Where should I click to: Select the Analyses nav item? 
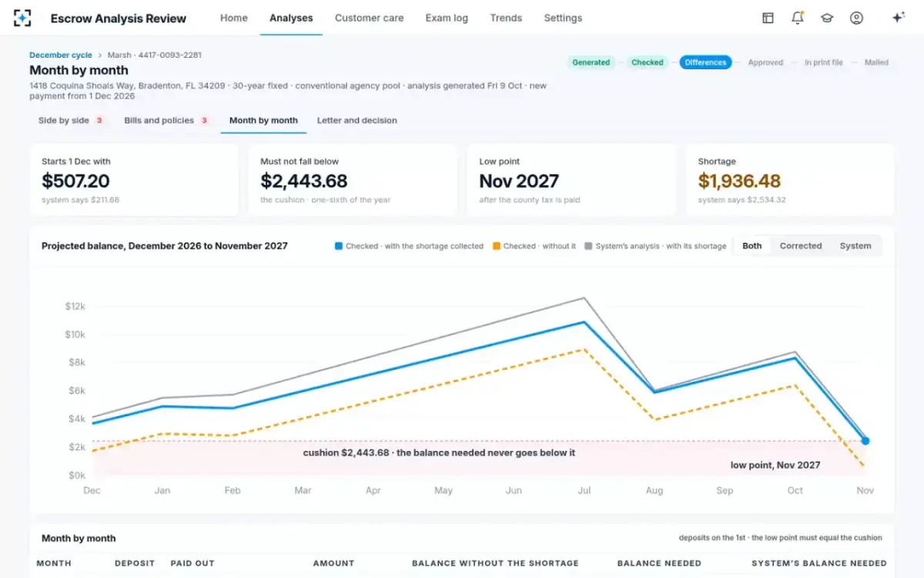click(291, 18)
